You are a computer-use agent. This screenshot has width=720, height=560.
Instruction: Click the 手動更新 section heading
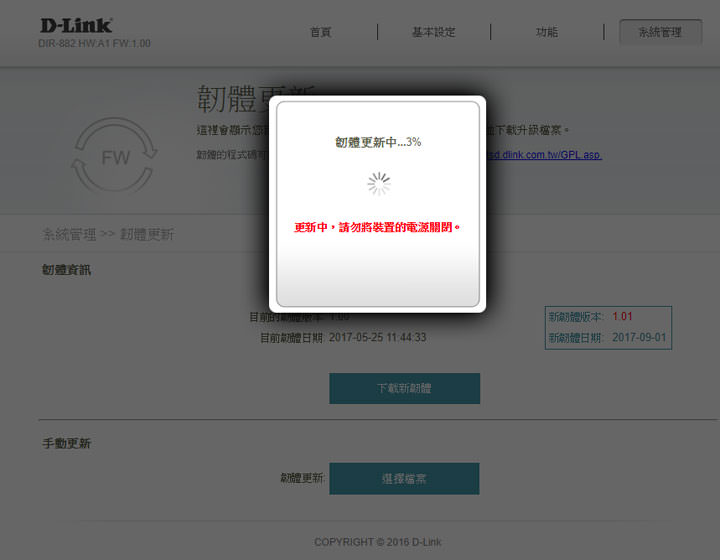point(66,443)
